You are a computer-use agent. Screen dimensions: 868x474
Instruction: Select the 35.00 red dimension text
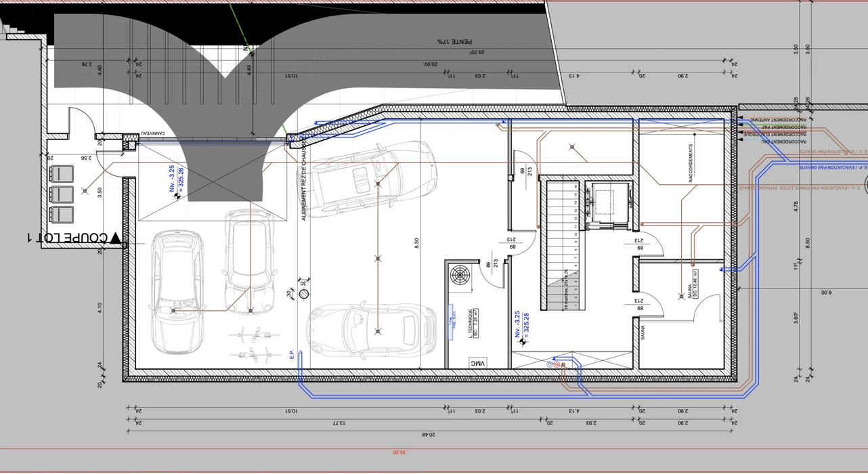(x=399, y=452)
